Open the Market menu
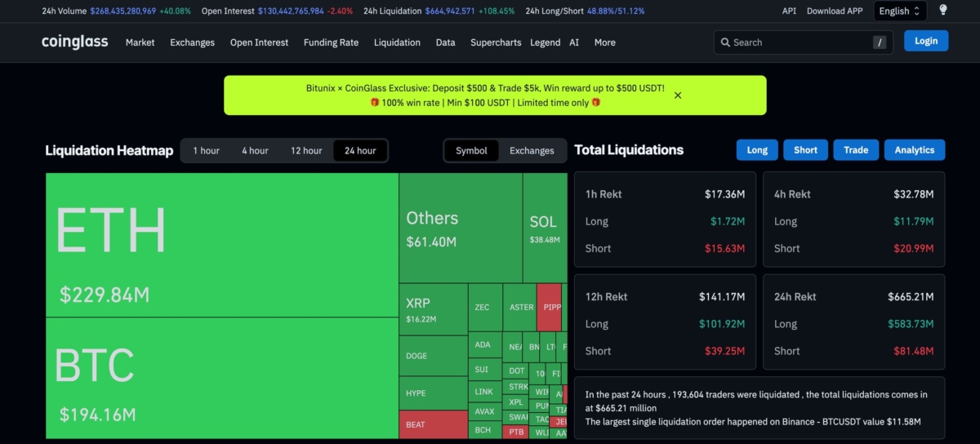 tap(140, 42)
